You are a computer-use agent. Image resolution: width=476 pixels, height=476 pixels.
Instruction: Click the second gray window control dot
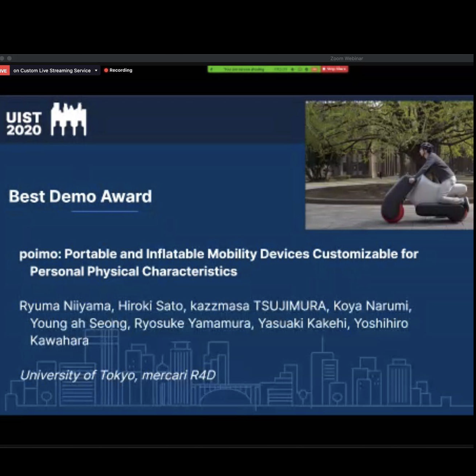[x=9, y=58]
